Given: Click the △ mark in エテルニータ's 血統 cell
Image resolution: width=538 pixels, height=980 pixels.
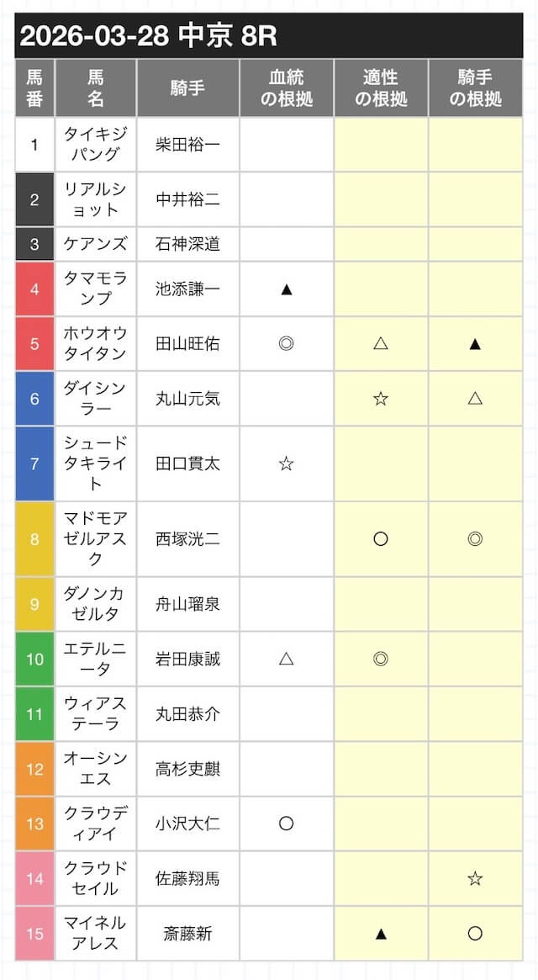Looking at the screenshot, I should pyautogui.click(x=286, y=659).
